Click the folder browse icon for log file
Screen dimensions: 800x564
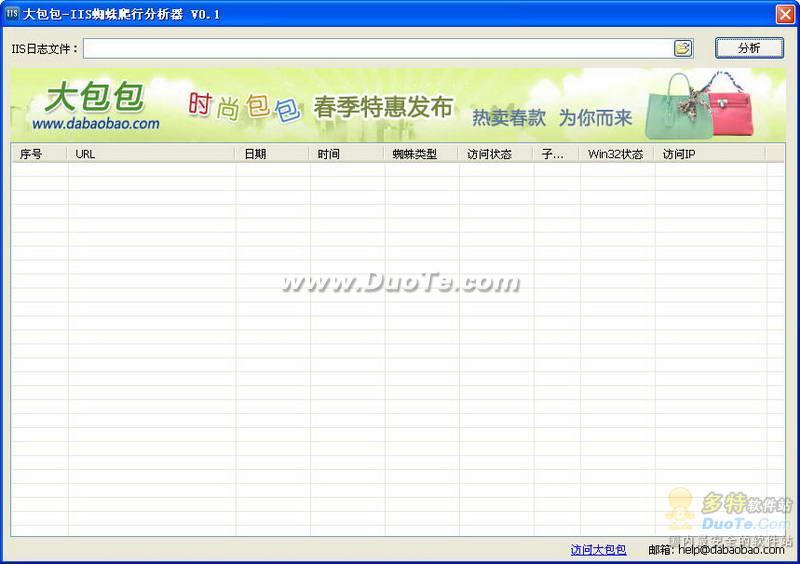point(683,48)
